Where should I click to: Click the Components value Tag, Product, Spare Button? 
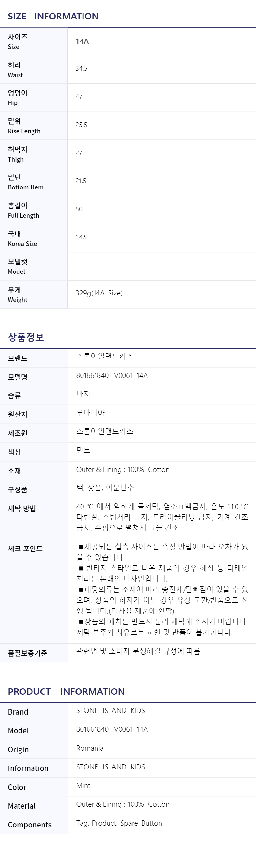(x=119, y=823)
